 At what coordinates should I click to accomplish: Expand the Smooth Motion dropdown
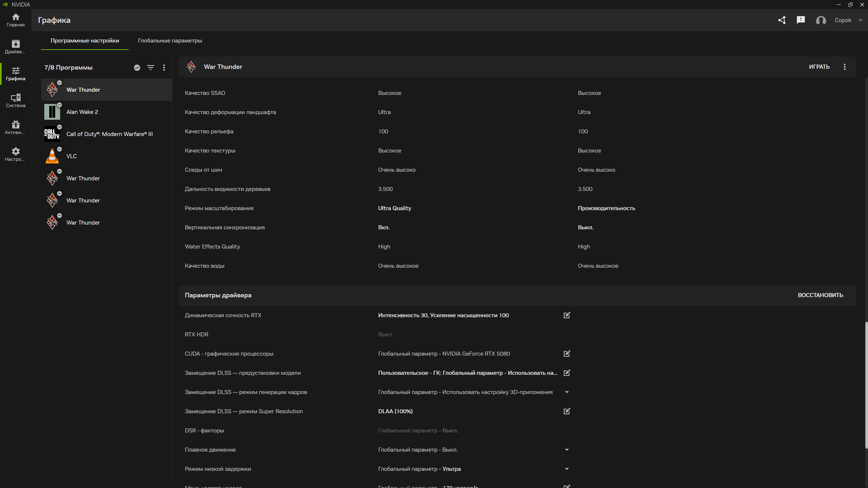coord(567,450)
